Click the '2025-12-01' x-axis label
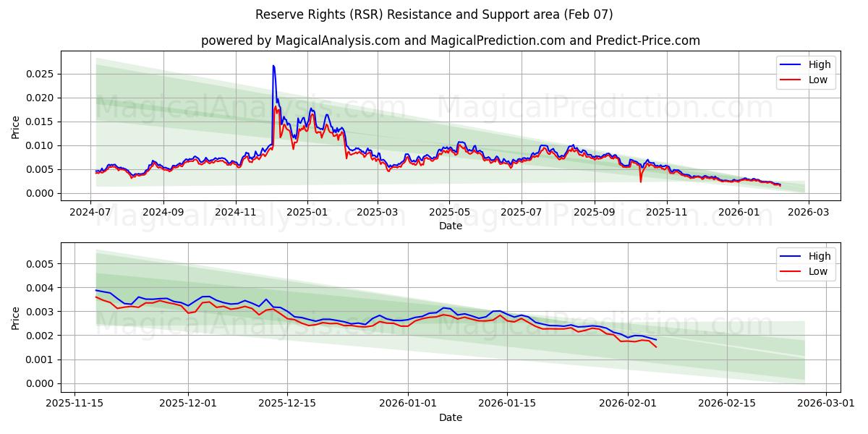The image size is (868, 434). 188,404
